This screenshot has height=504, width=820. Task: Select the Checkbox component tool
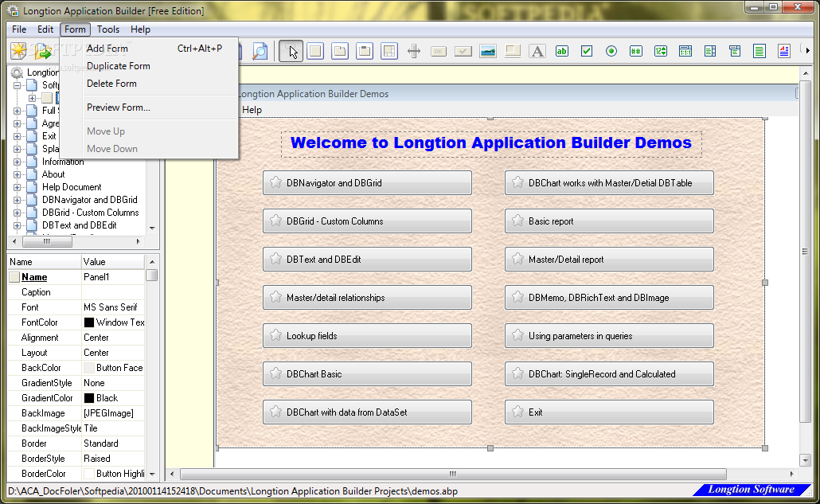[587, 51]
